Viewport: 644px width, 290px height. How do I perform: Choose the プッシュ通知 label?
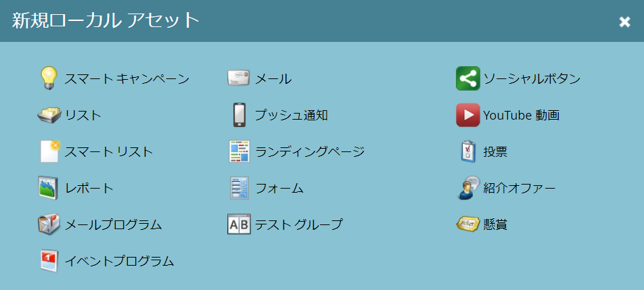291,116
